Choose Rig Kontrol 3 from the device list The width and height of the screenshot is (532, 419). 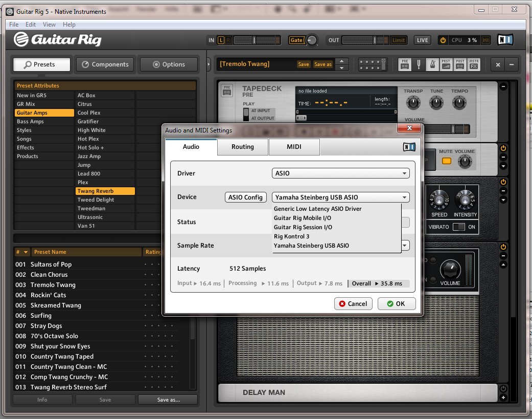[291, 236]
